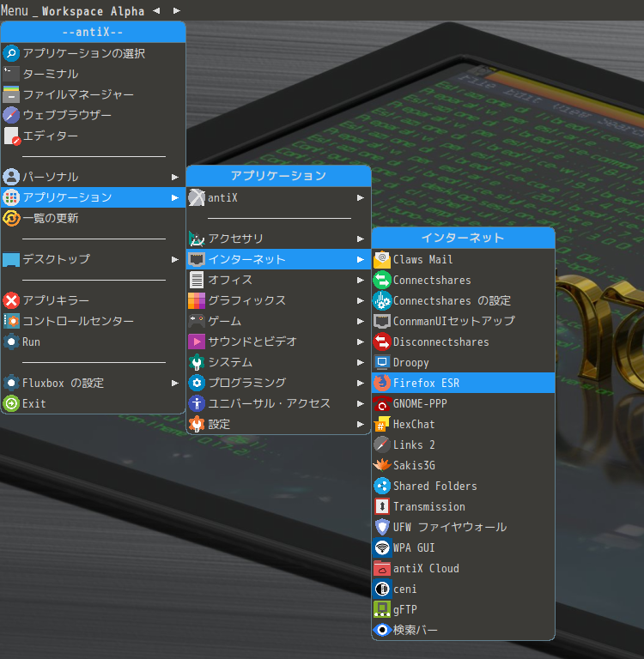Expand the オフィス submenu arrow
This screenshot has width=644, height=659.
(361, 280)
